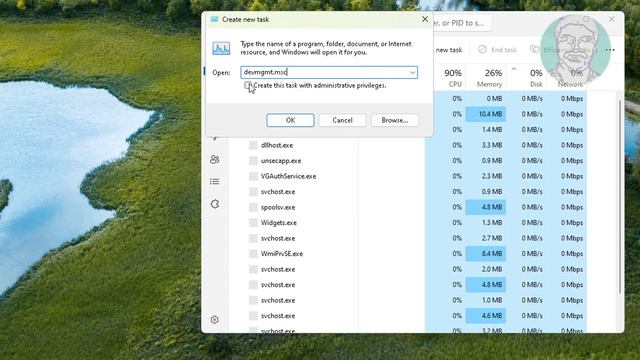Click the Widgets.exe process icon
This screenshot has width=640, height=360.
pos(253,222)
